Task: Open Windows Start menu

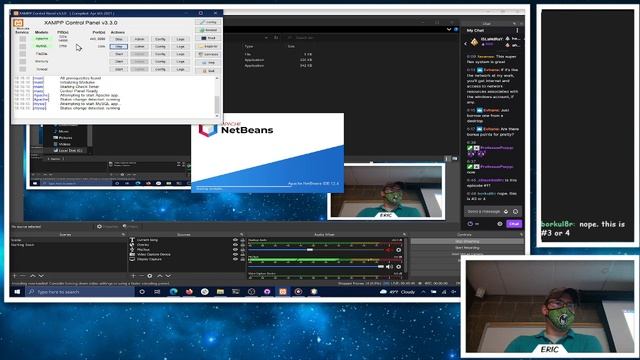Action: 17,292
